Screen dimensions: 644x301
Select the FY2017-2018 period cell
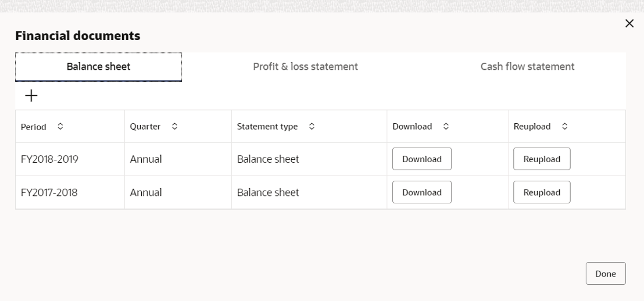pyautogui.click(x=49, y=192)
